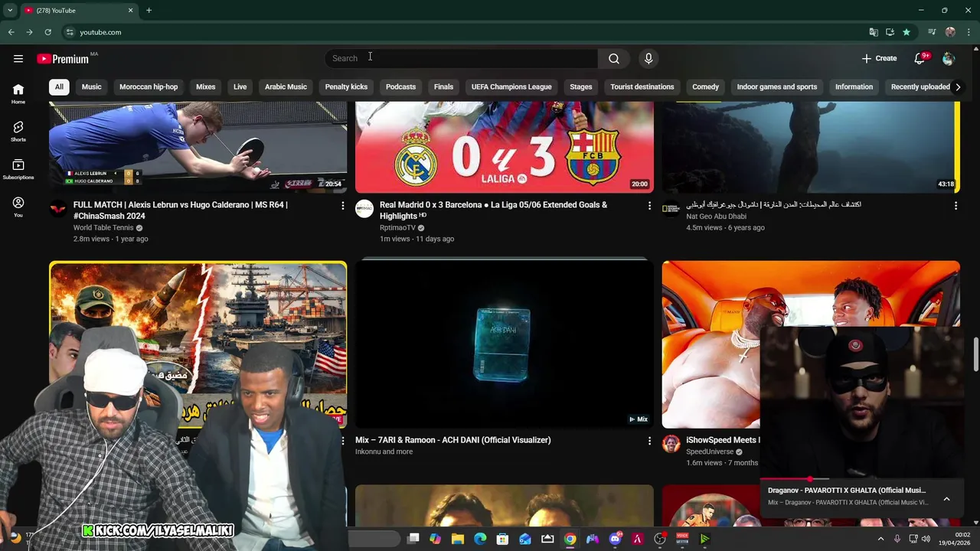Open the Real Madrid 0 x 3 Barcelona title

[x=494, y=210]
